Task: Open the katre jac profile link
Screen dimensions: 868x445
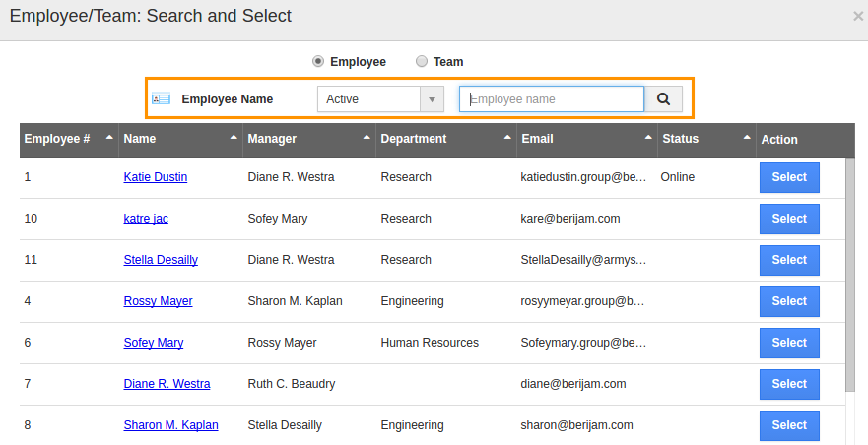Action: [146, 219]
